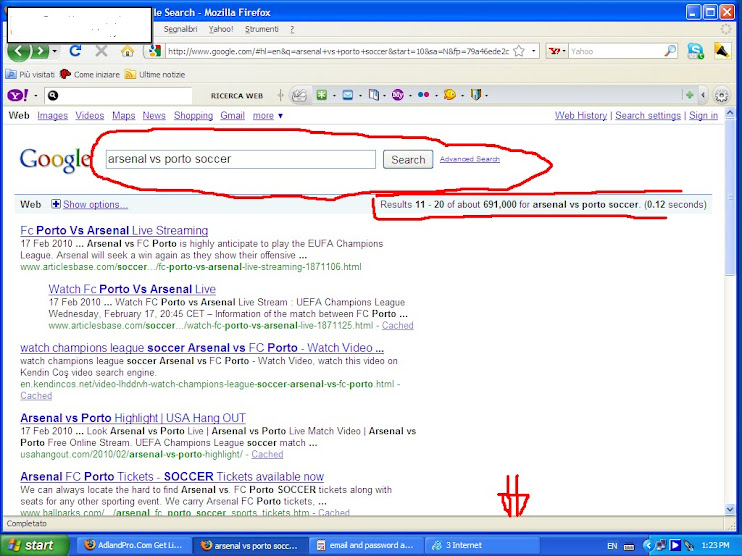Click the Yahoo toolbar search field
The width and height of the screenshot is (742, 556).
pyautogui.click(x=118, y=96)
